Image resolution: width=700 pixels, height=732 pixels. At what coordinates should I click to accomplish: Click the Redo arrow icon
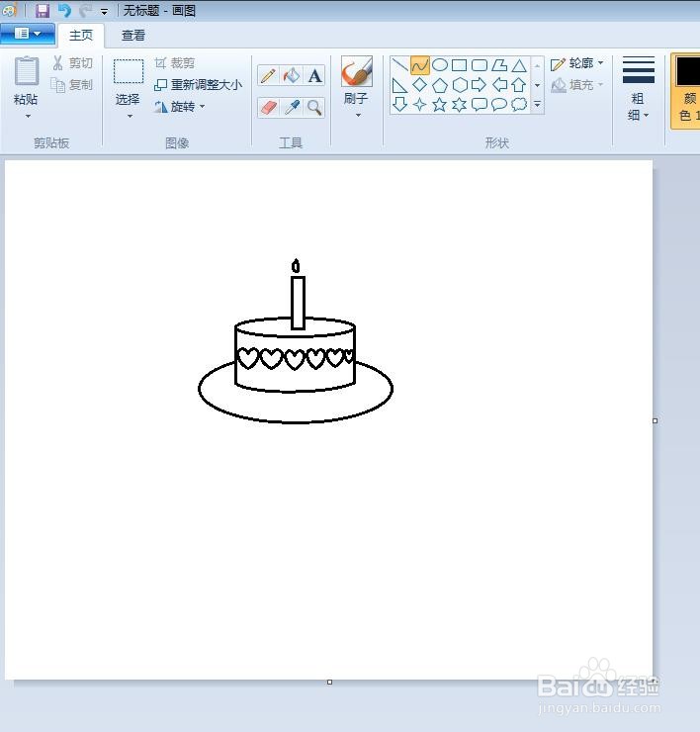[85, 10]
